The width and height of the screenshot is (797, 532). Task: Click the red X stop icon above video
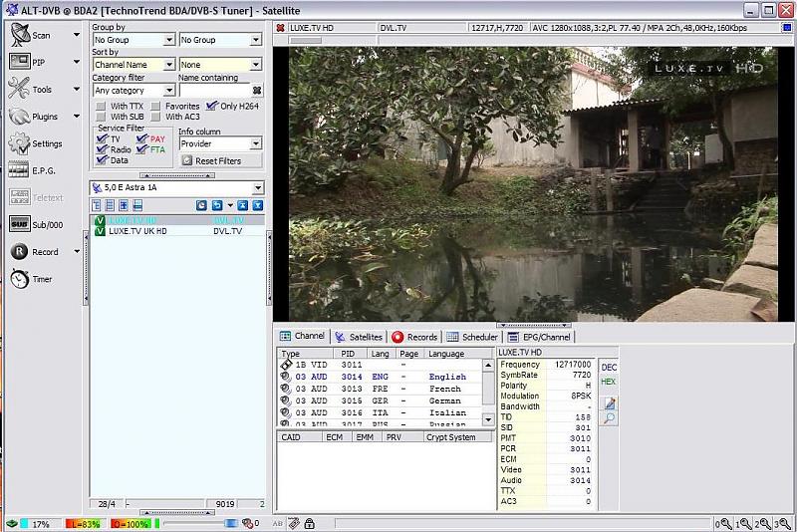(280, 28)
